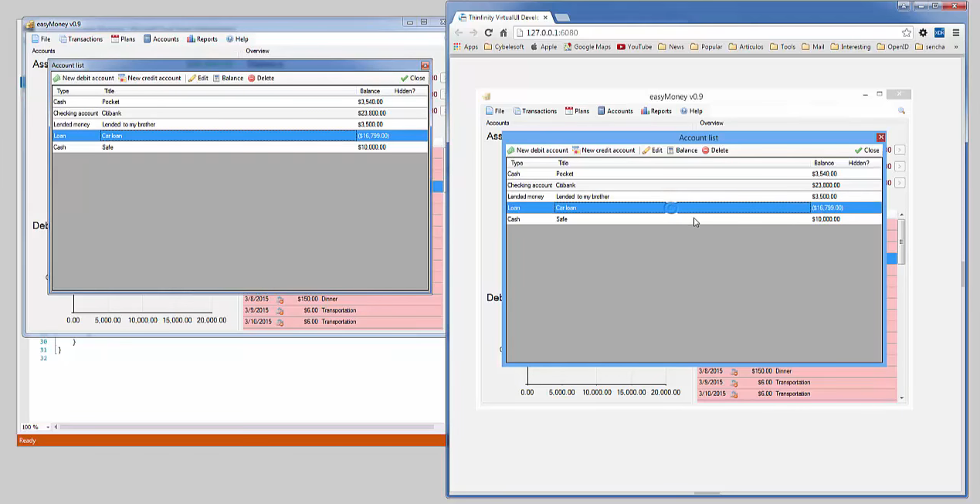The height and width of the screenshot is (504, 980).
Task: Click New debit account in desktop Account list
Action: 83,78
